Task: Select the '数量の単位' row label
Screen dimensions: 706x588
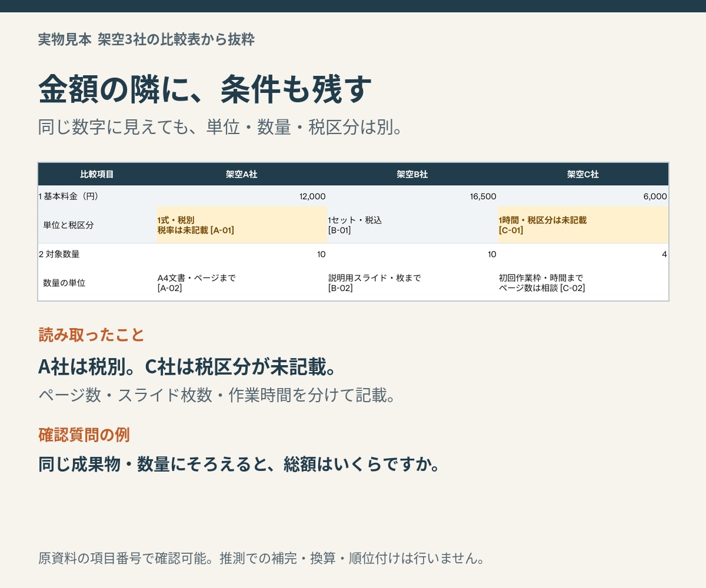Action: click(64, 283)
